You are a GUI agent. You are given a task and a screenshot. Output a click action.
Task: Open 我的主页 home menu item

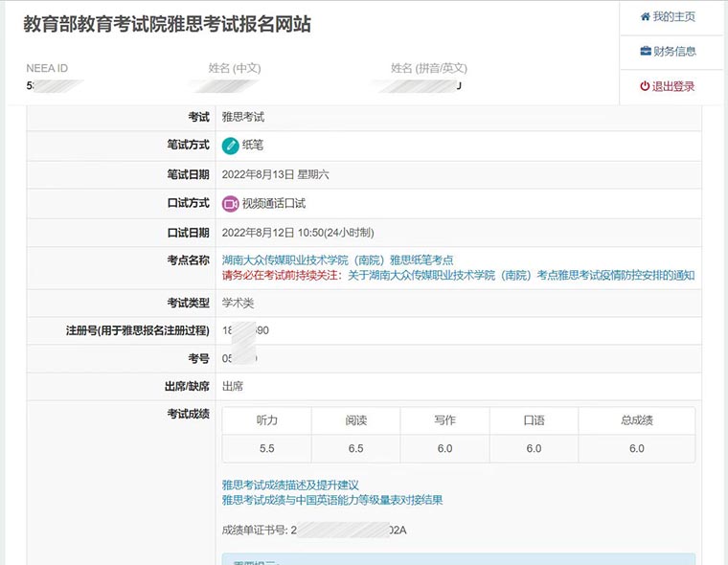[668, 17]
